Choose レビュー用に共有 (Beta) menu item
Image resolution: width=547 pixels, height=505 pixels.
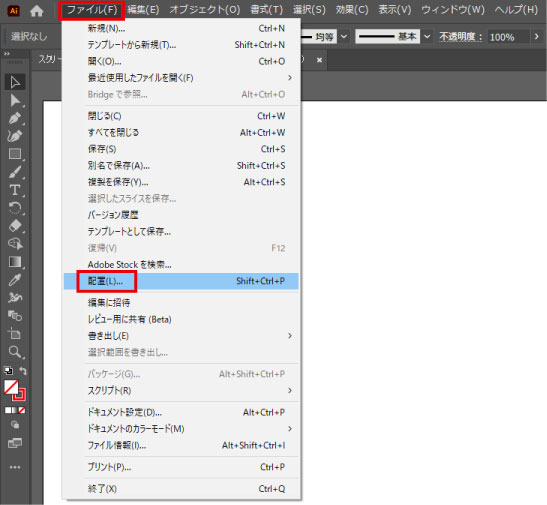(181, 319)
